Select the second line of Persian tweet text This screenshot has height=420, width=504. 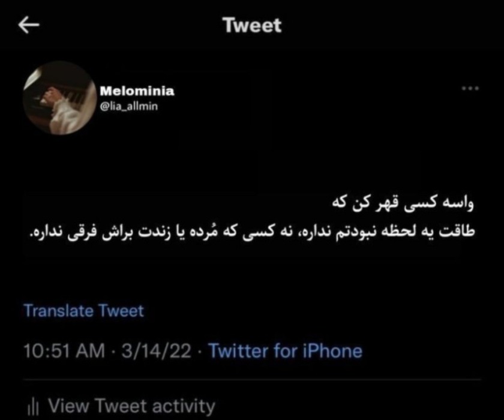point(253,232)
